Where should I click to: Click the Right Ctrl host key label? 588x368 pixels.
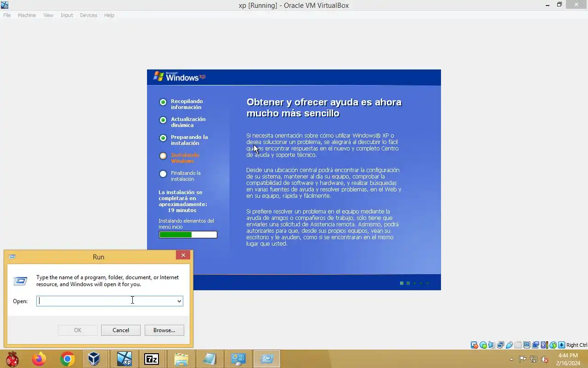click(x=577, y=345)
